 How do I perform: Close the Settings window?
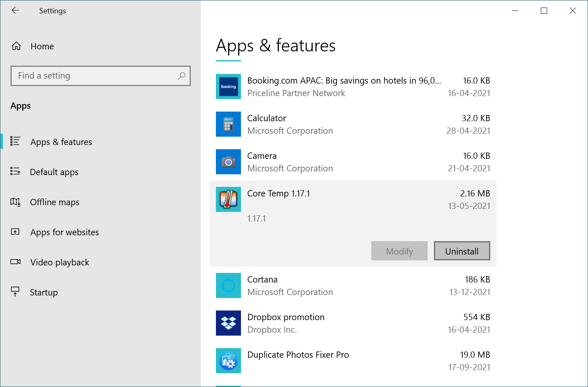click(573, 11)
